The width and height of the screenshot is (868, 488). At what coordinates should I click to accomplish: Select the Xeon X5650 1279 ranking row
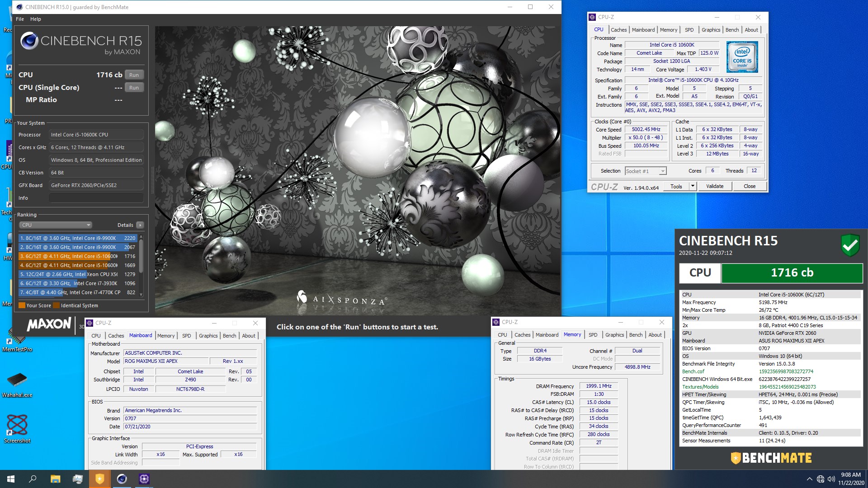[77, 274]
